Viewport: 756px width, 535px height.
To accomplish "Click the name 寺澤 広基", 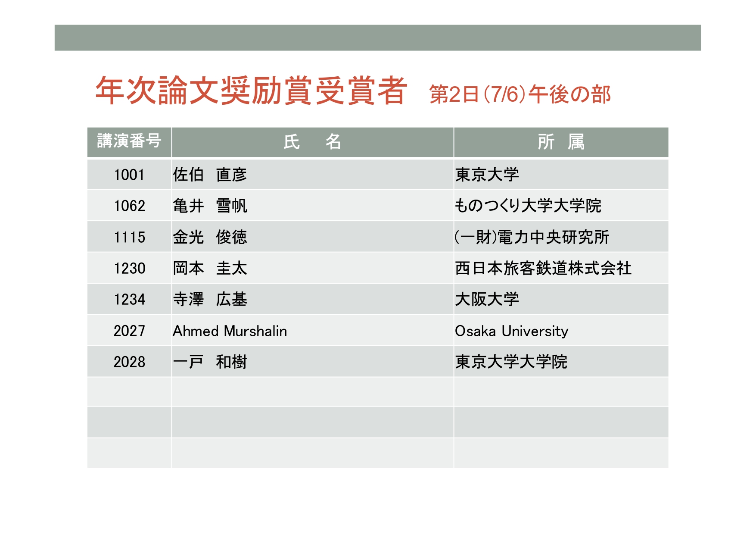I will (210, 299).
